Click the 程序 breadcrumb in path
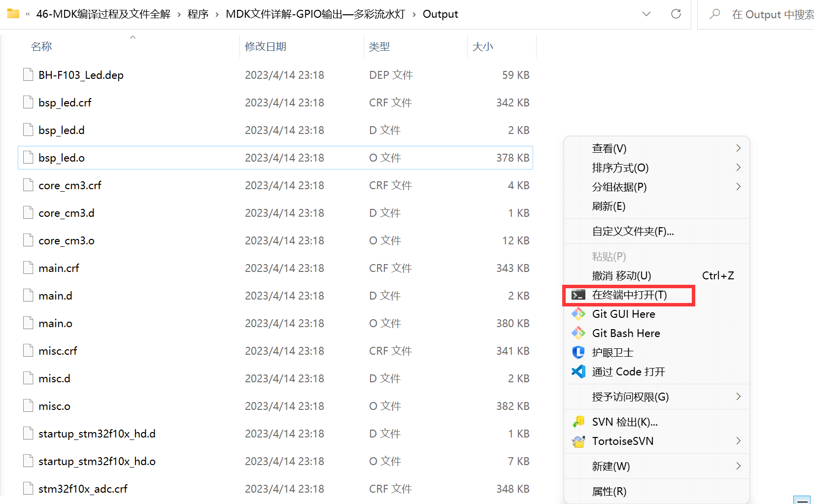814x504 pixels. [198, 14]
